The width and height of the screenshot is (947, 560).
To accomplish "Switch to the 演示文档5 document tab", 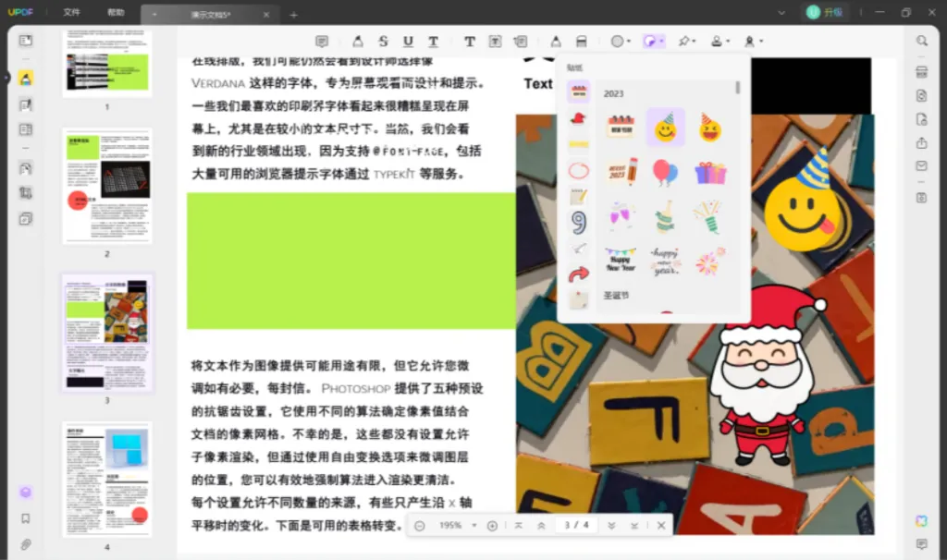I will (x=210, y=15).
